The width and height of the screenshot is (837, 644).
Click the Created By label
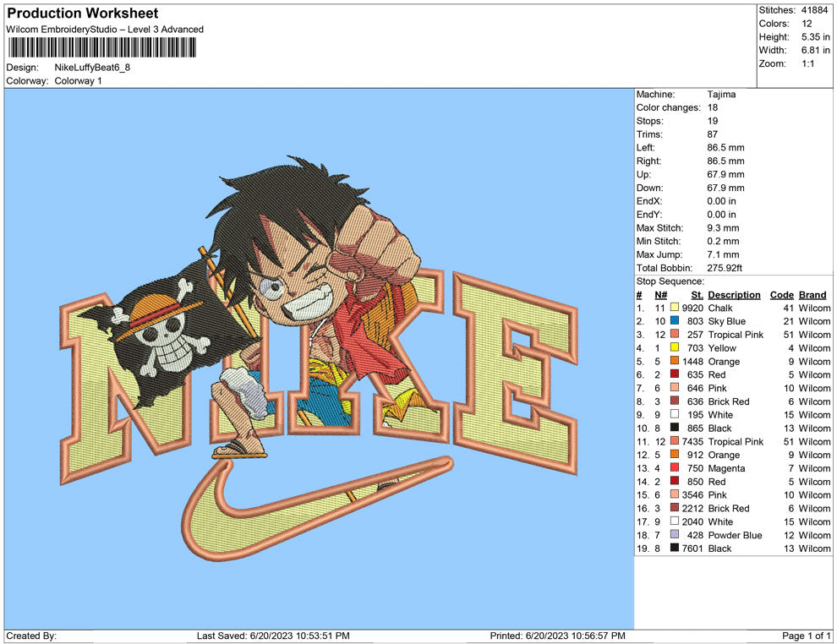[31, 636]
